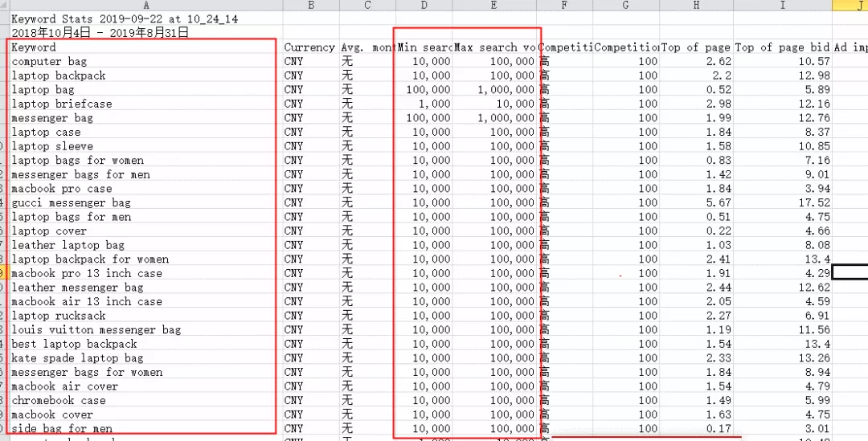Viewport: 868px width, 441px height.
Task: Select the 'leather laptop bag' cell
Action: (x=146, y=244)
